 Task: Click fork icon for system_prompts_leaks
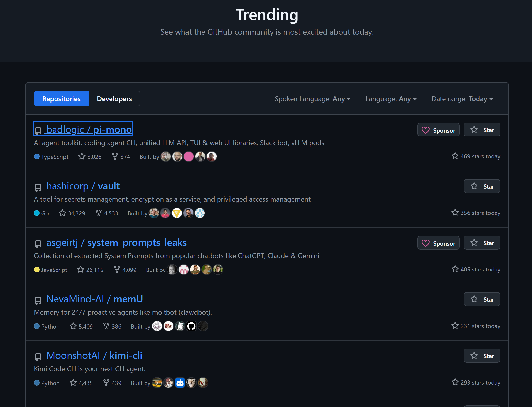pyautogui.click(x=117, y=270)
